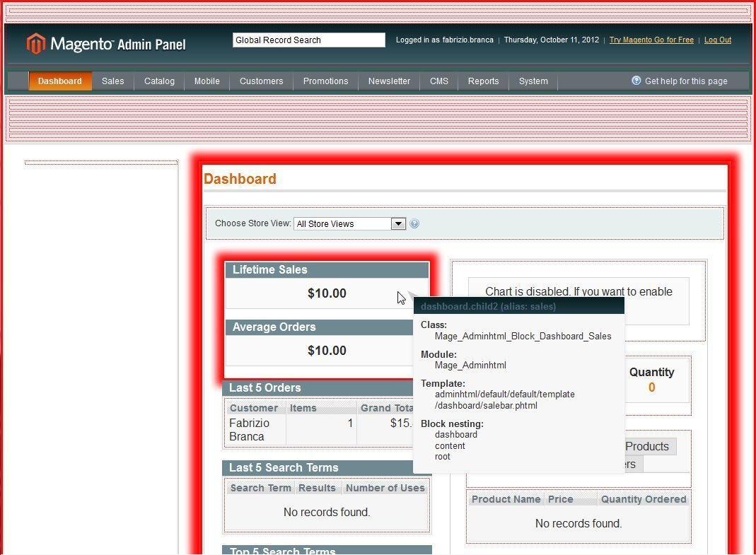Click the Last 5 Orders heading
Image resolution: width=756 pixels, height=555 pixels.
(264, 387)
